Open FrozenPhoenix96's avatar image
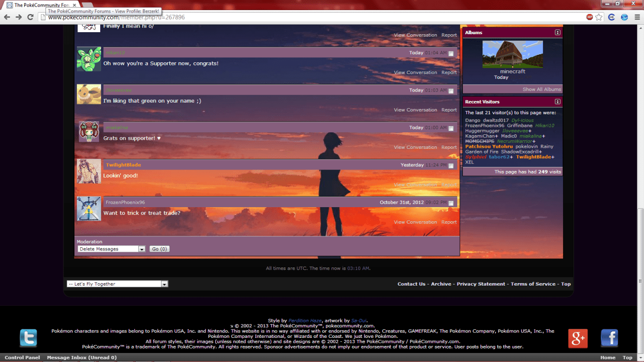 pyautogui.click(x=89, y=209)
